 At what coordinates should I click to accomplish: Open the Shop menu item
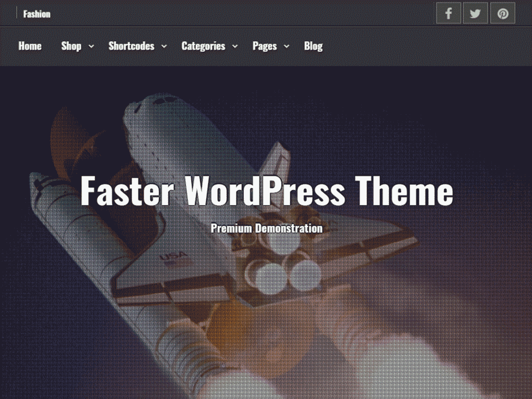71,46
